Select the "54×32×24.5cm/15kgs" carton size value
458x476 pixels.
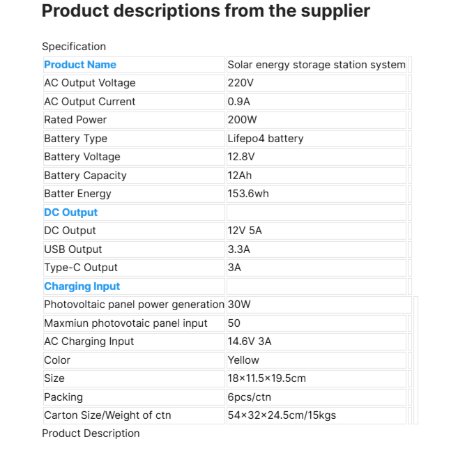click(x=282, y=415)
